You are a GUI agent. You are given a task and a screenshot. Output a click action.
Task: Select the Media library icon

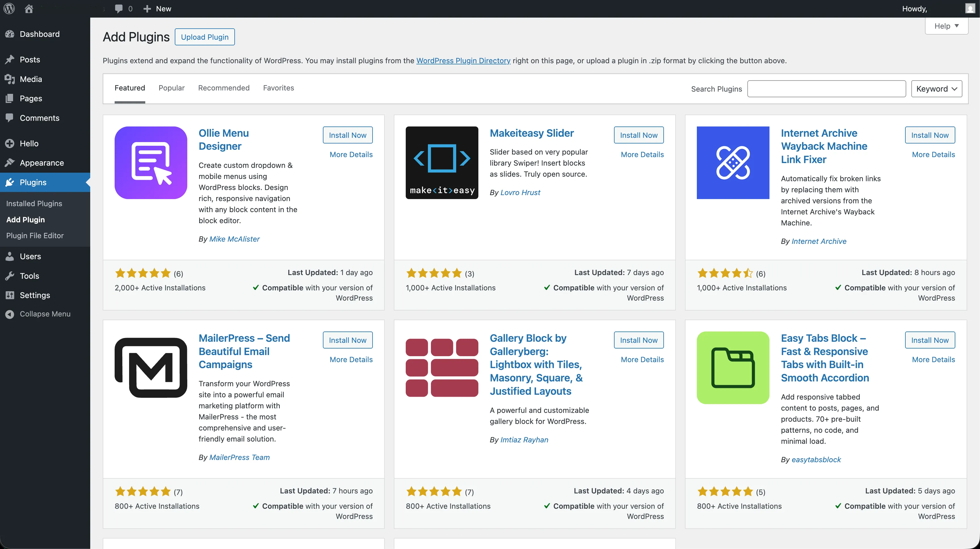point(10,79)
